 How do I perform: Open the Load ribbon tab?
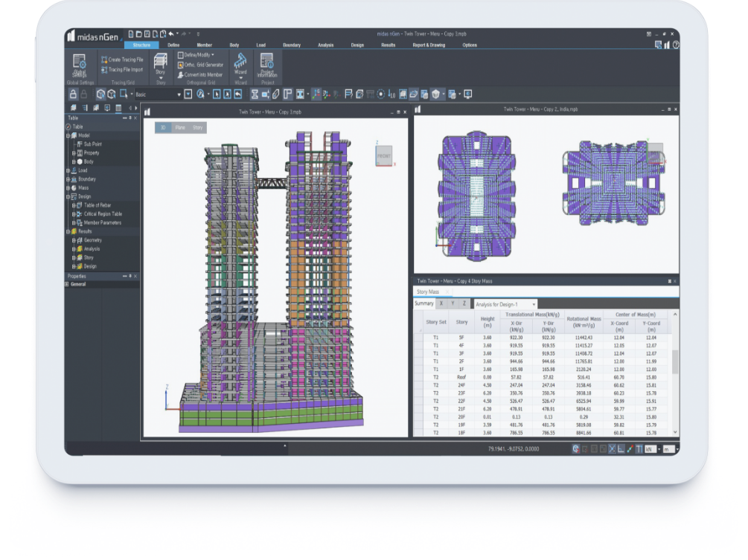(261, 45)
